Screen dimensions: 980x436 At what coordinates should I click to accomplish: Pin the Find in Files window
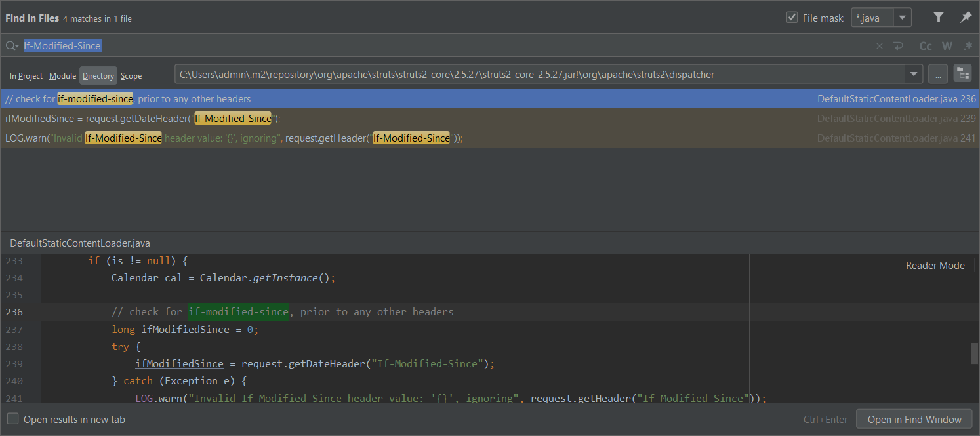(x=966, y=18)
